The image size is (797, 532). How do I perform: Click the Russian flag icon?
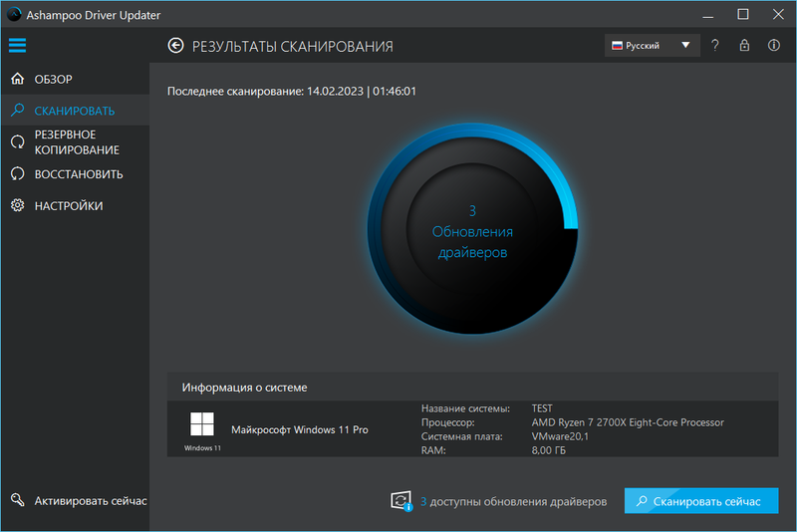pyautogui.click(x=617, y=45)
